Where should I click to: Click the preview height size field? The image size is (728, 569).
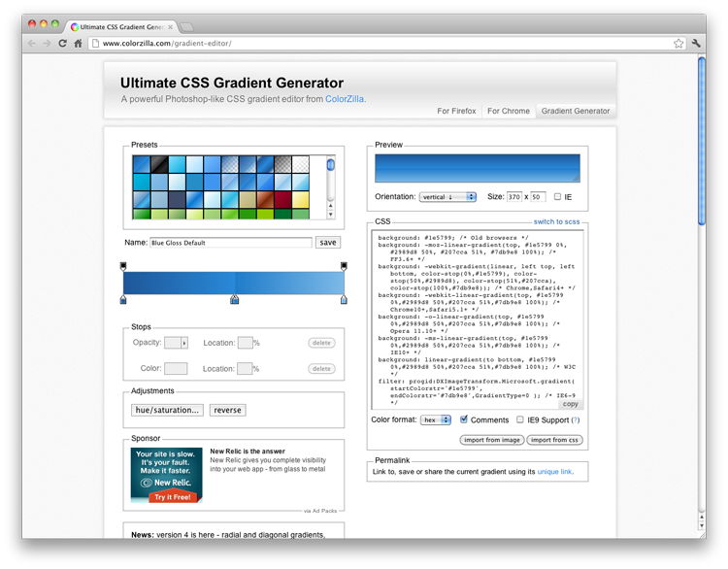click(x=538, y=197)
